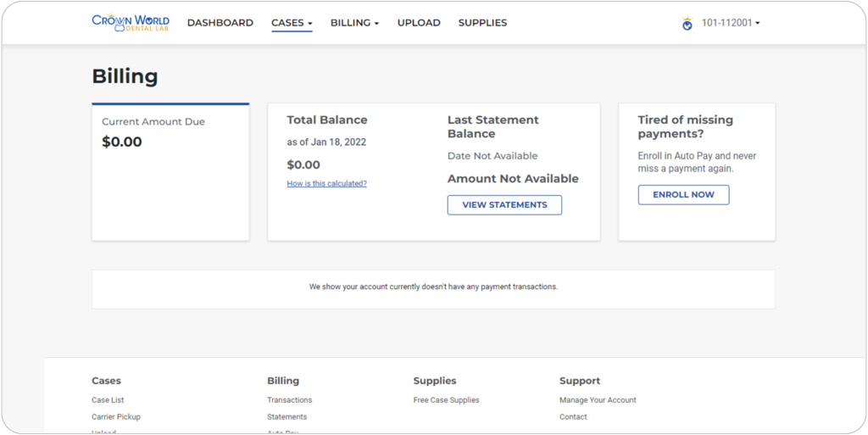Go to Supplies in navigation bar
Screen dimensions: 868x435
(482, 23)
